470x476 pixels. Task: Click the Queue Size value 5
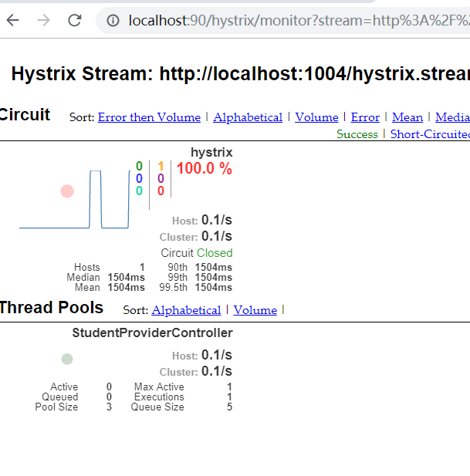(229, 407)
